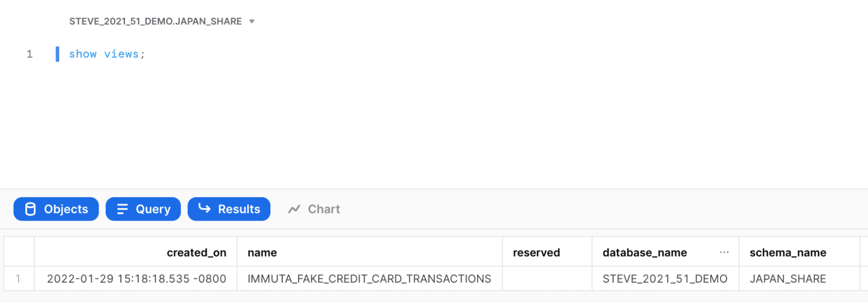Click the STEVE_2021_51_DEMO.JAPAN_SHARE context label

(155, 21)
